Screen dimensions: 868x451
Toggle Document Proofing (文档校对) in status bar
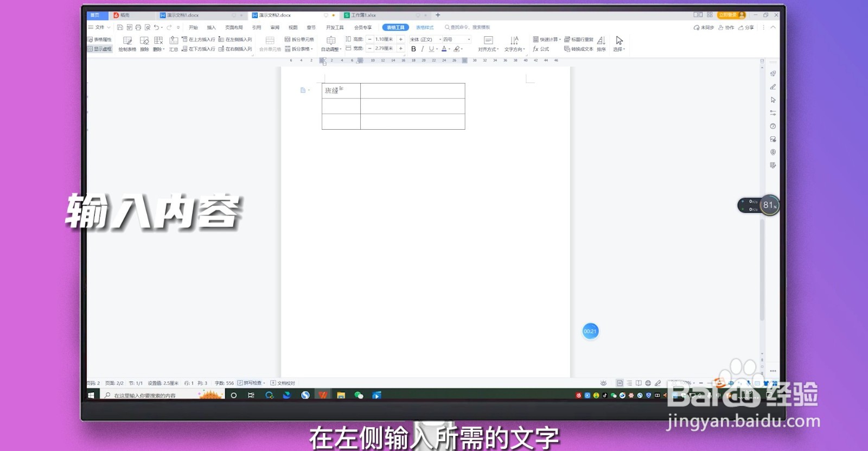tap(283, 383)
